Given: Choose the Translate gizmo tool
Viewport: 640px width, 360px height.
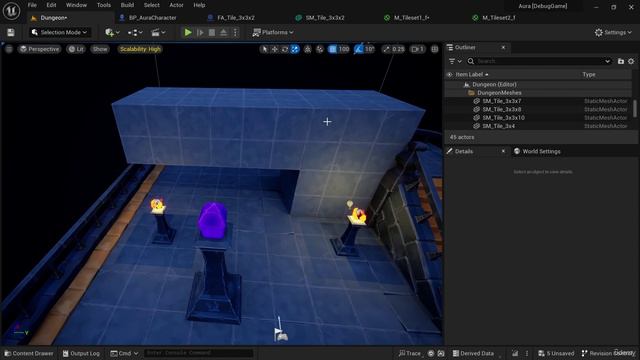Looking at the screenshot, I should coord(275,49).
